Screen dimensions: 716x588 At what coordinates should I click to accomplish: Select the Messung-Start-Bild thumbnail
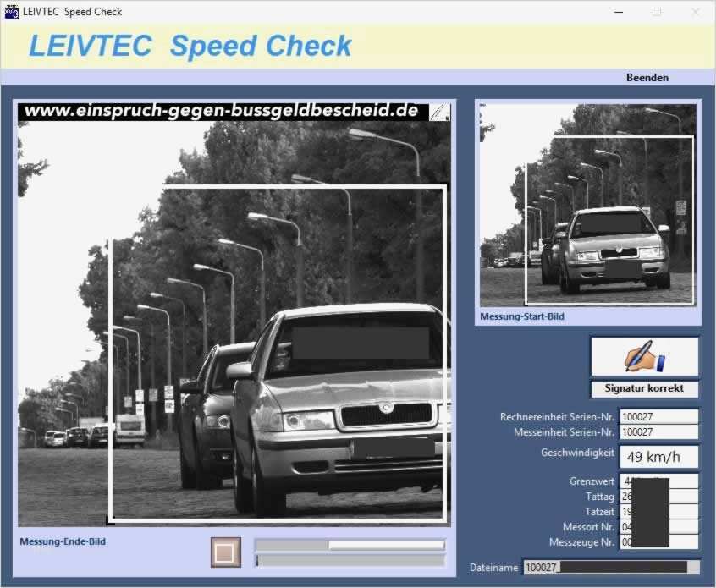click(587, 205)
